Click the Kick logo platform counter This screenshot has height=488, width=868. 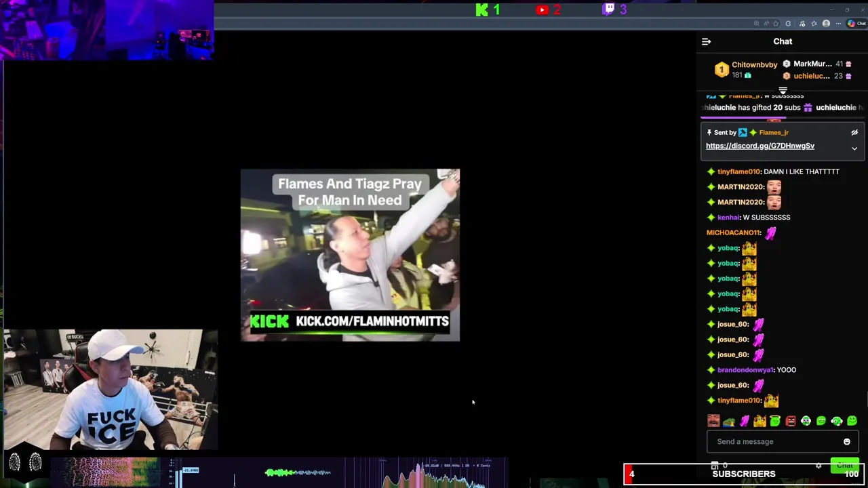click(x=488, y=9)
